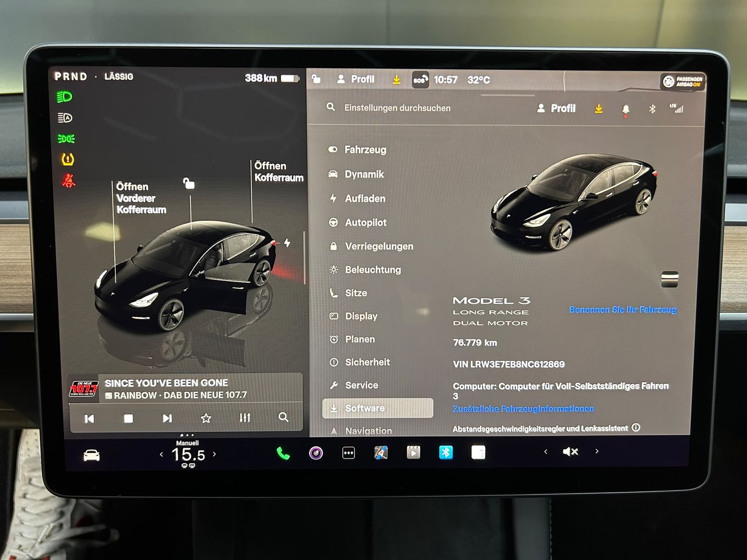Viewport: 747px width, 560px height.
Task: Open the white notes app icon
Action: point(478,452)
